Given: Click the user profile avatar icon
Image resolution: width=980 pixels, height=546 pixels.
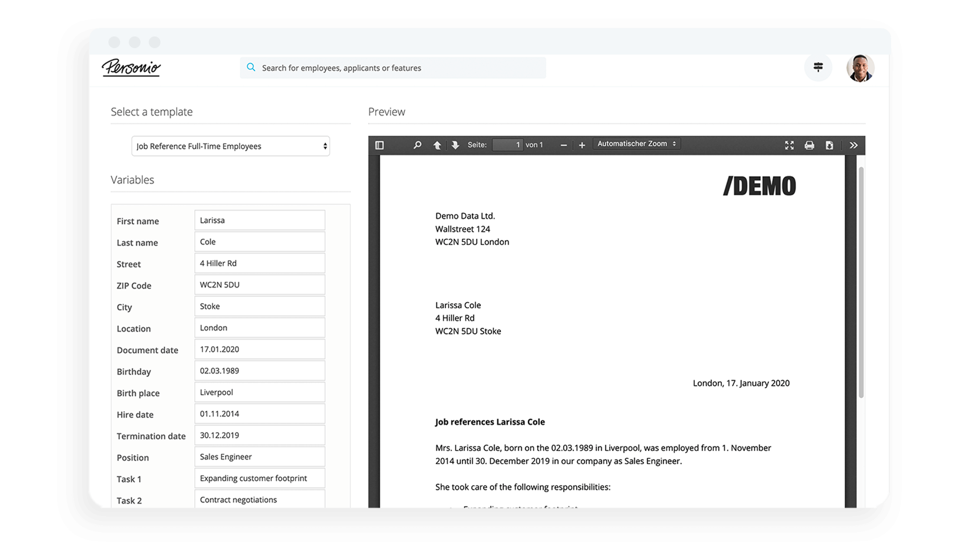Looking at the screenshot, I should (860, 67).
